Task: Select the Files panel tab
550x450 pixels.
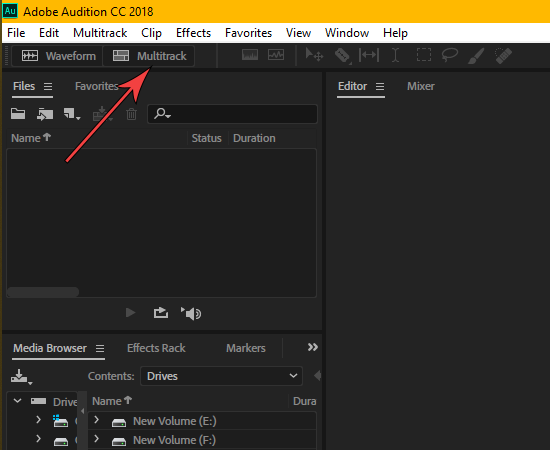Action: [24, 86]
